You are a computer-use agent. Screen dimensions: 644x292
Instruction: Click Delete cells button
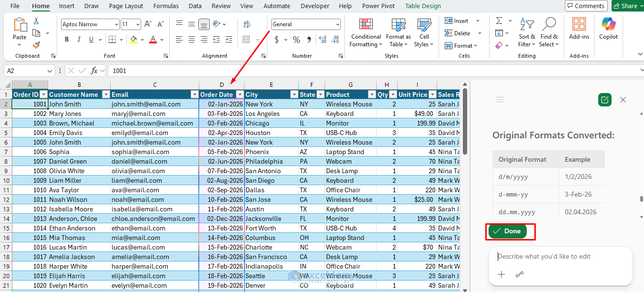tap(458, 33)
